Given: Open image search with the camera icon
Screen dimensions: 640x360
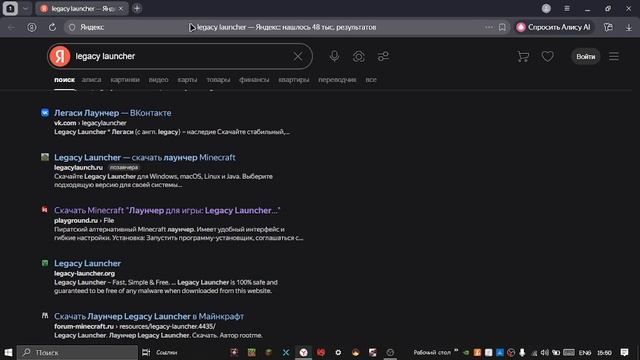Looking at the screenshot, I should pos(359,56).
